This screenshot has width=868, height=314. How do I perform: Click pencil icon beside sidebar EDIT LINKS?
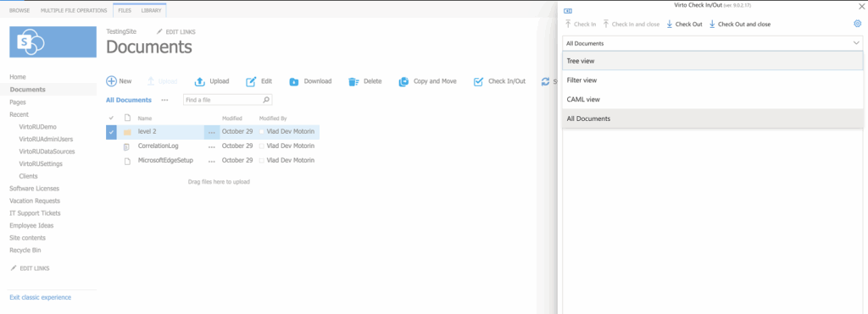(14, 268)
